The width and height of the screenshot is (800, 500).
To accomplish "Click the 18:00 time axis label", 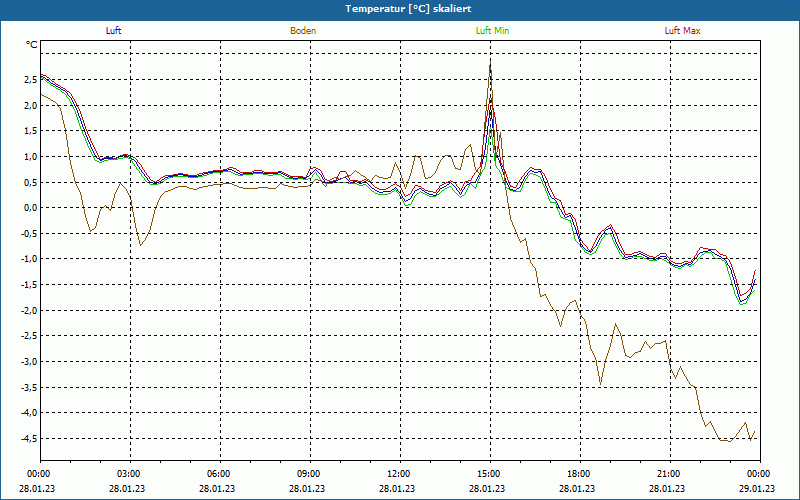I will click(578, 473).
